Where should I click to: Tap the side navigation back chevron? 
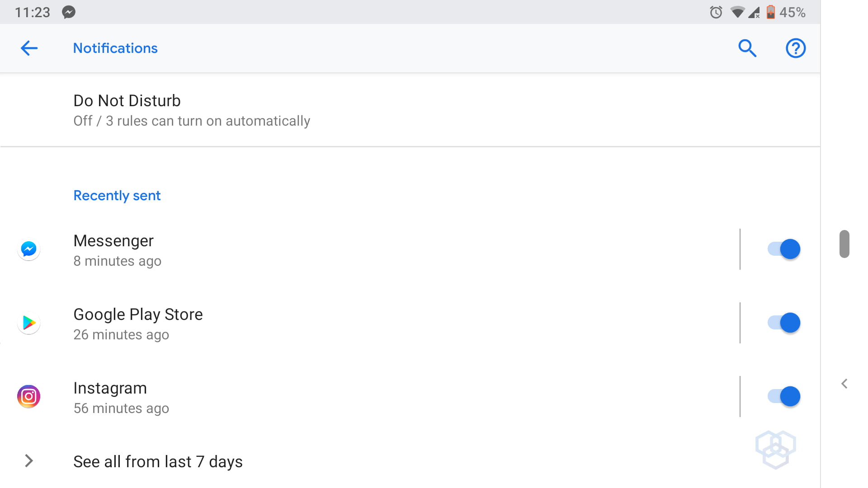[x=844, y=384]
